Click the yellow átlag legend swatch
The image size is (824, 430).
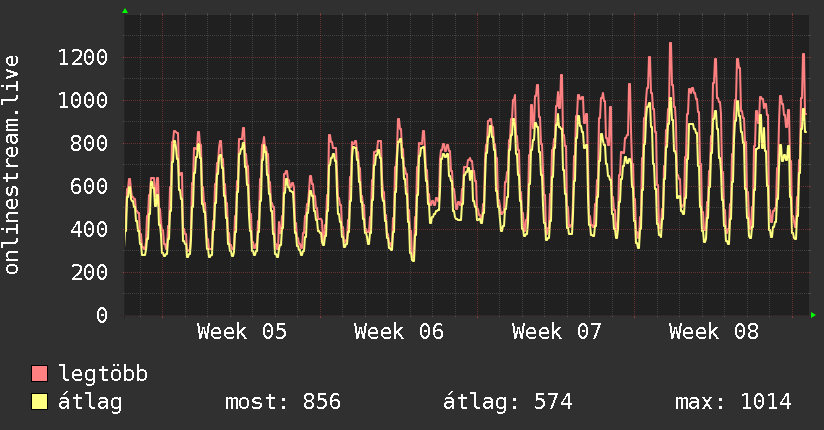tap(40, 402)
